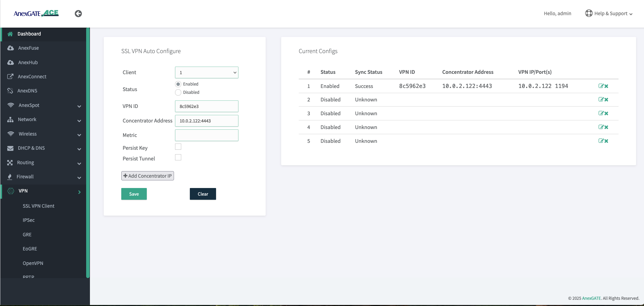The image size is (644, 306).
Task: Click the AnexGATE ACE logo
Action: pos(36,13)
